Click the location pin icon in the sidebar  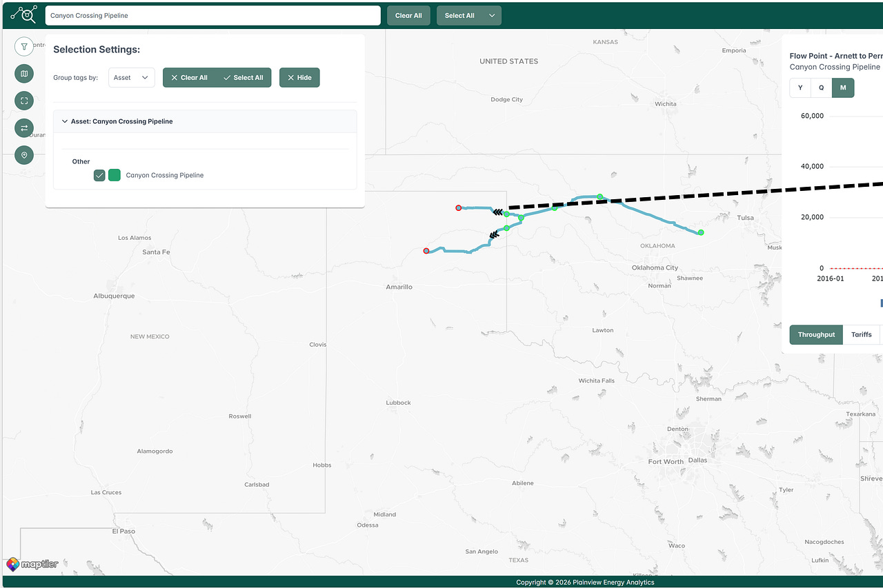point(24,155)
